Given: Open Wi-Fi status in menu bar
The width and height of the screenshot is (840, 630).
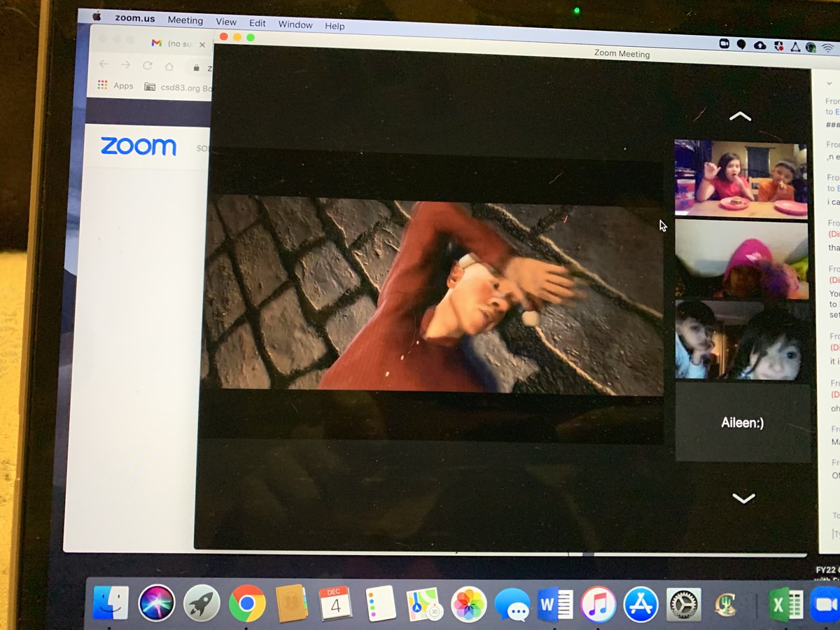Looking at the screenshot, I should tap(828, 49).
